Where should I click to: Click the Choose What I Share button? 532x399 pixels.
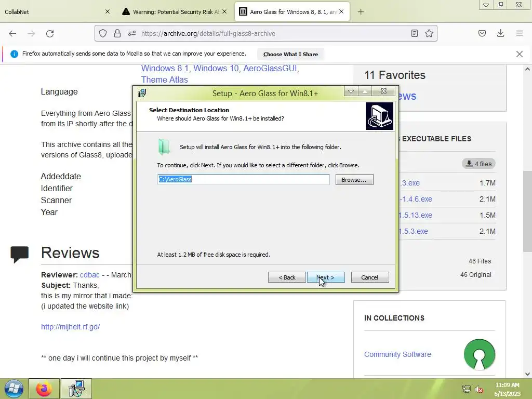tap(290, 54)
